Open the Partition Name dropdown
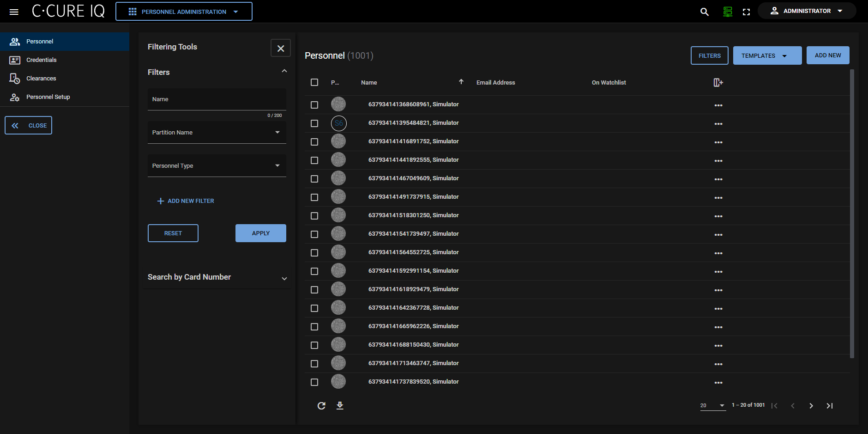The height and width of the screenshot is (434, 868). click(x=217, y=133)
